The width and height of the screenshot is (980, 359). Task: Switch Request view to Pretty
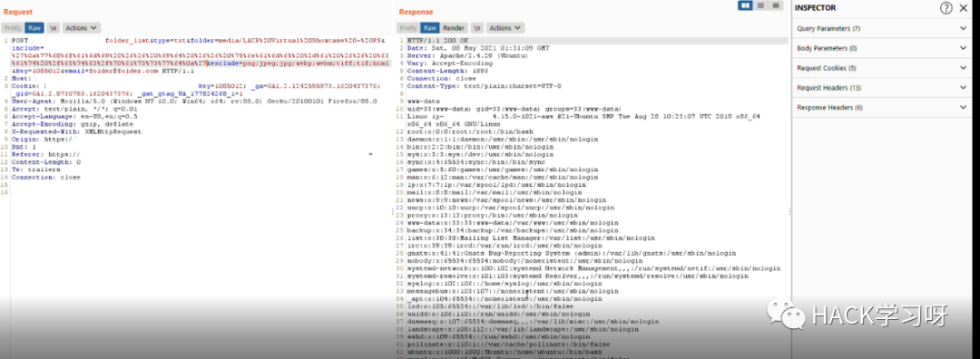coord(13,28)
